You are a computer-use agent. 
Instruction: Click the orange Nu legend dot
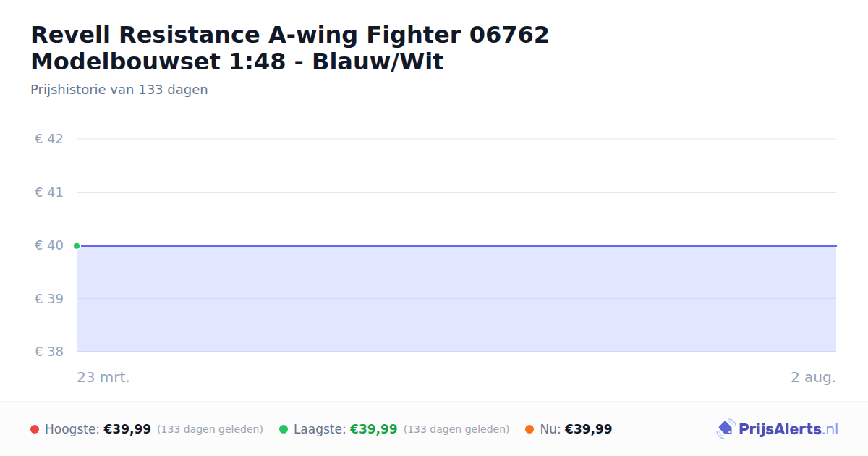pos(529,429)
